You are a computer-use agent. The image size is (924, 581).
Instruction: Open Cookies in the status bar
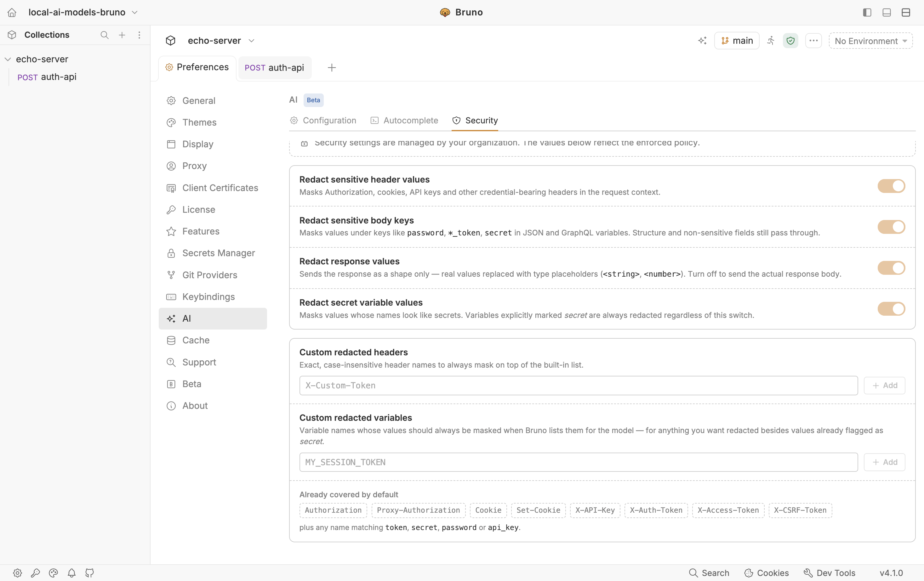(766, 573)
